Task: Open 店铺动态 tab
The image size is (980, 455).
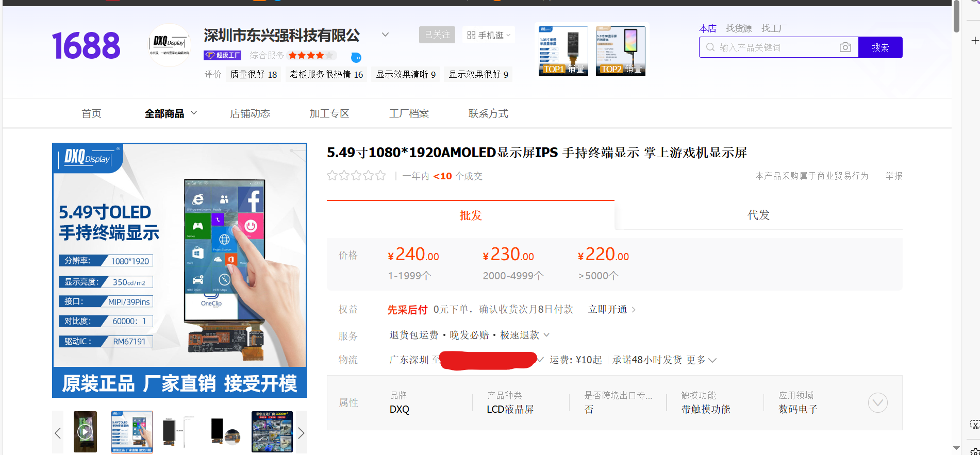Action: point(250,113)
